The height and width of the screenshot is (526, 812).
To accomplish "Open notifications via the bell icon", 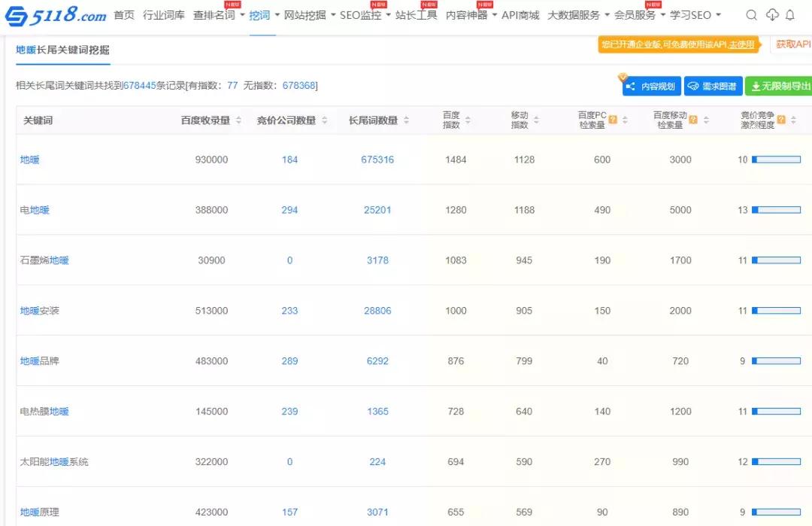I will 792,15.
